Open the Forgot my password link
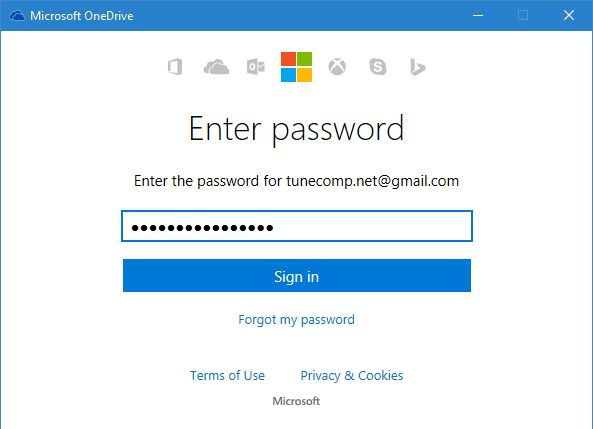Viewport: 593px width, 429px height. point(296,320)
